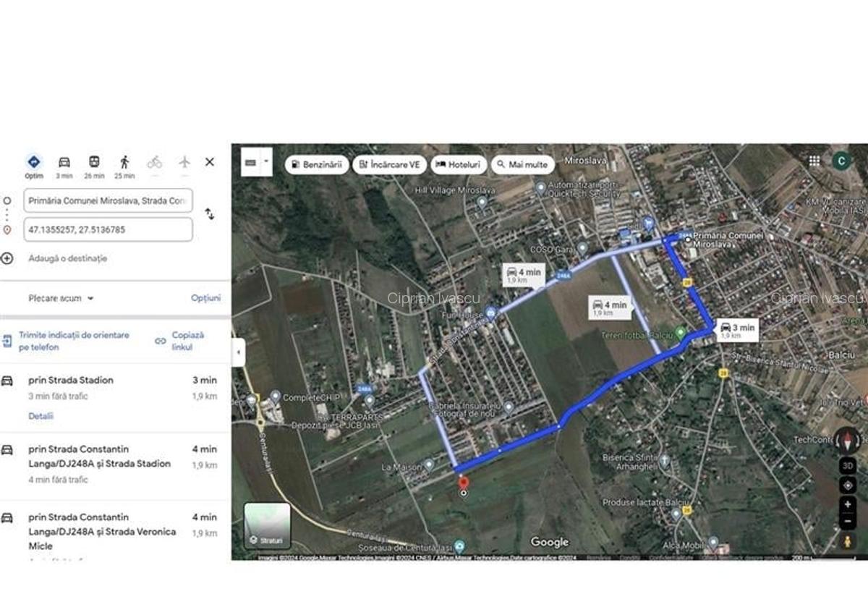Click the Gabriela Insurateiu Fotograf marker

[x=509, y=408]
